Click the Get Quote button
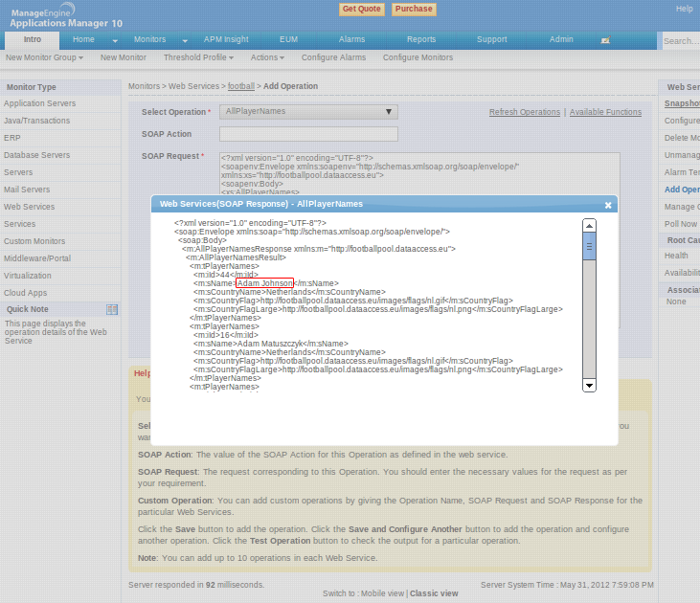Image resolution: width=700 pixels, height=603 pixels. click(362, 9)
